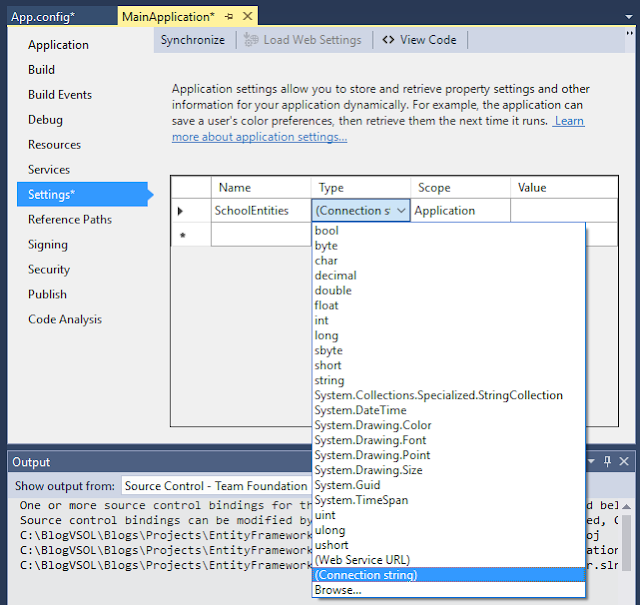
Task: Open the Build Events page
Action: click(x=60, y=95)
